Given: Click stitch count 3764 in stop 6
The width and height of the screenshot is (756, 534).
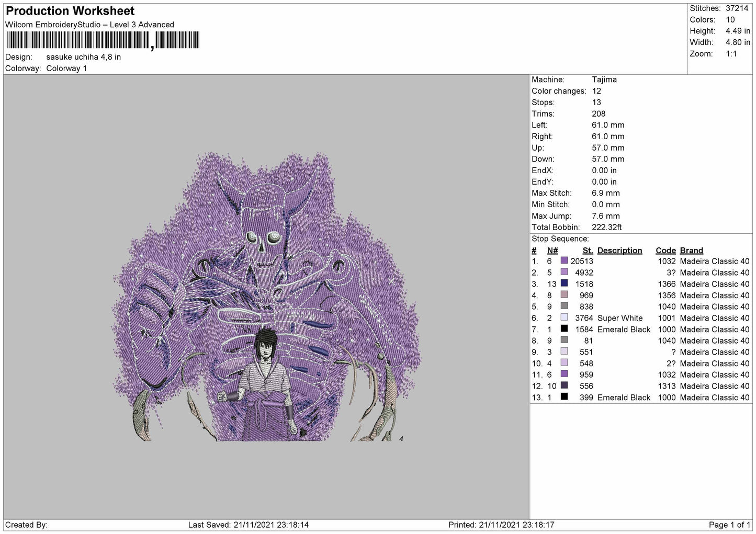Looking at the screenshot, I should [584, 318].
